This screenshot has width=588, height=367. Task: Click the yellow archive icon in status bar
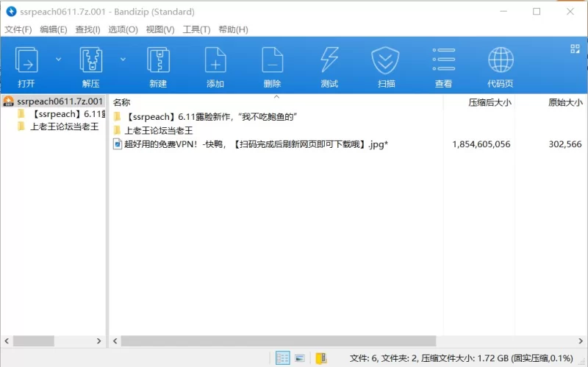tap(321, 358)
